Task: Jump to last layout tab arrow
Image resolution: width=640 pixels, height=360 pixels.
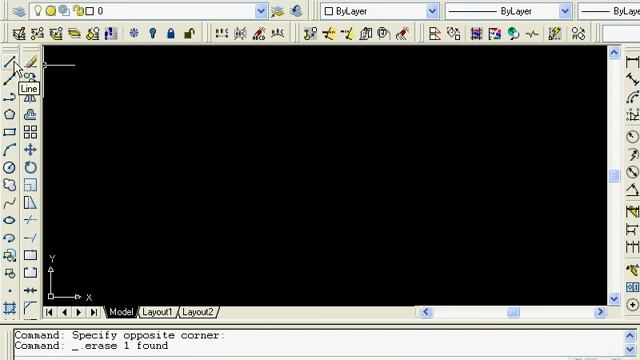Action: pyautogui.click(x=94, y=312)
